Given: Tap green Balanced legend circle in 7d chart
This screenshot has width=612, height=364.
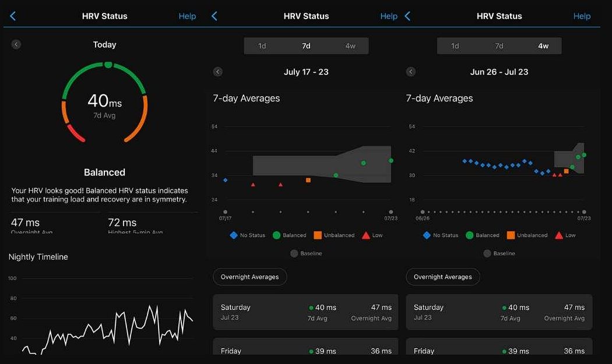Looking at the screenshot, I should click(276, 235).
